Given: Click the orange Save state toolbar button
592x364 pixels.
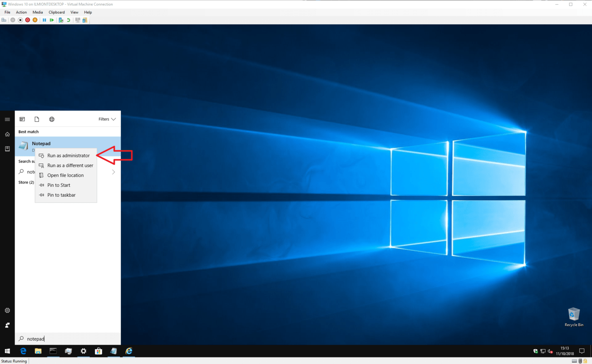Looking at the screenshot, I should 35,20.
